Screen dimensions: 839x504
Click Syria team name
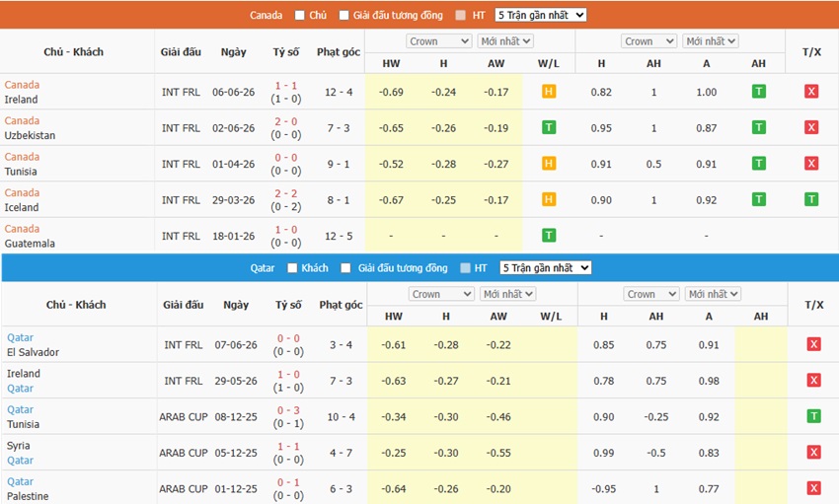[18, 446]
